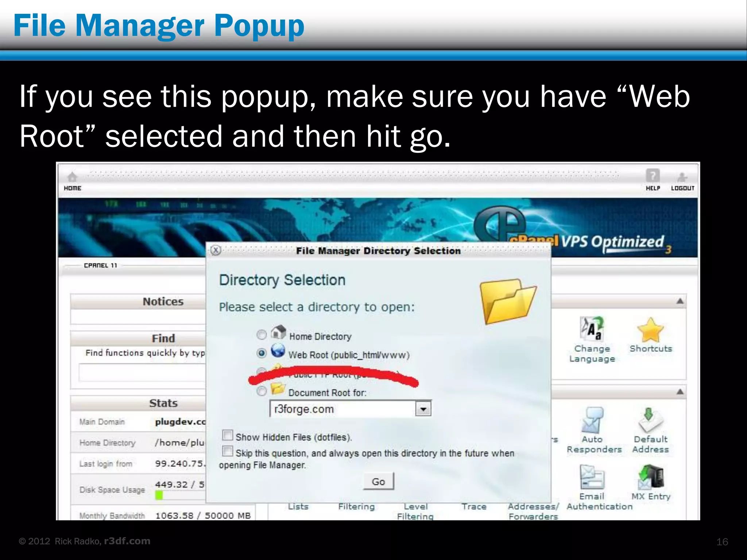
Task: Select the Home Directory radio button
Action: [x=262, y=335]
